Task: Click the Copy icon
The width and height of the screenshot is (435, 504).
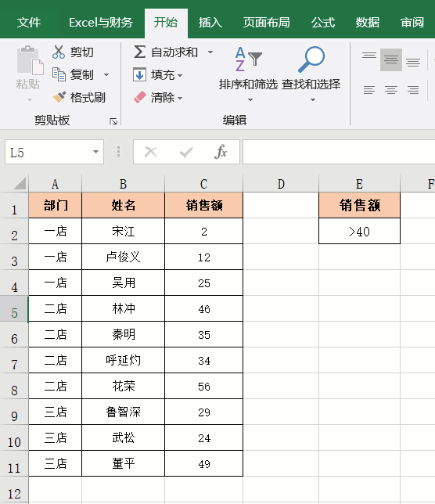Action: click(59, 74)
